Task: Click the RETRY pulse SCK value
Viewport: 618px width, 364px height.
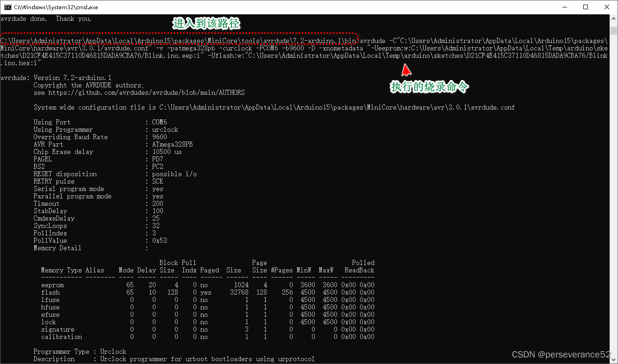Action: coord(157,181)
